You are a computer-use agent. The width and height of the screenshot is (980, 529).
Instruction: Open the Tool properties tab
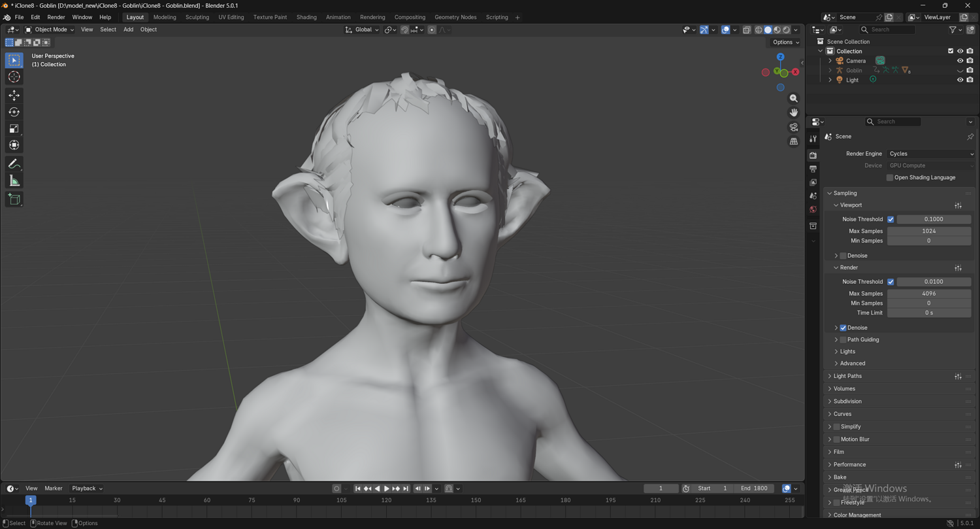point(813,139)
